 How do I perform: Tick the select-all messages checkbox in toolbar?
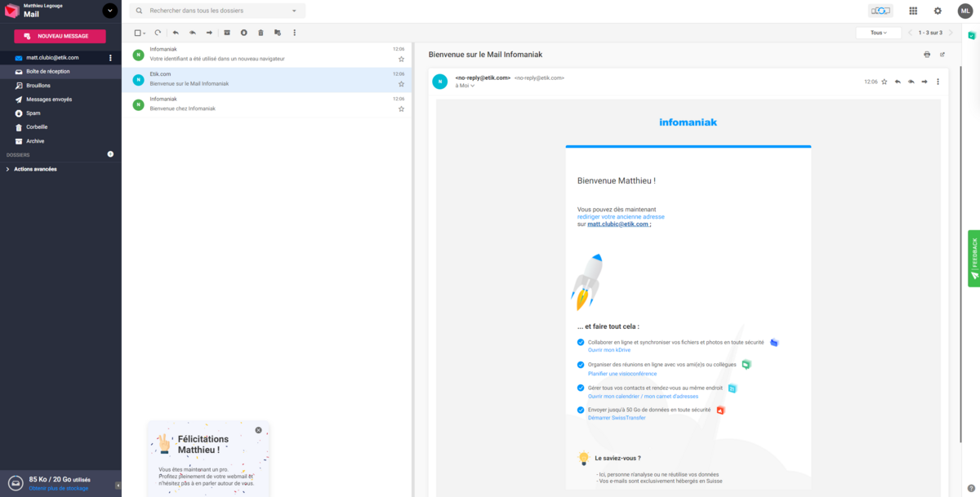click(137, 33)
